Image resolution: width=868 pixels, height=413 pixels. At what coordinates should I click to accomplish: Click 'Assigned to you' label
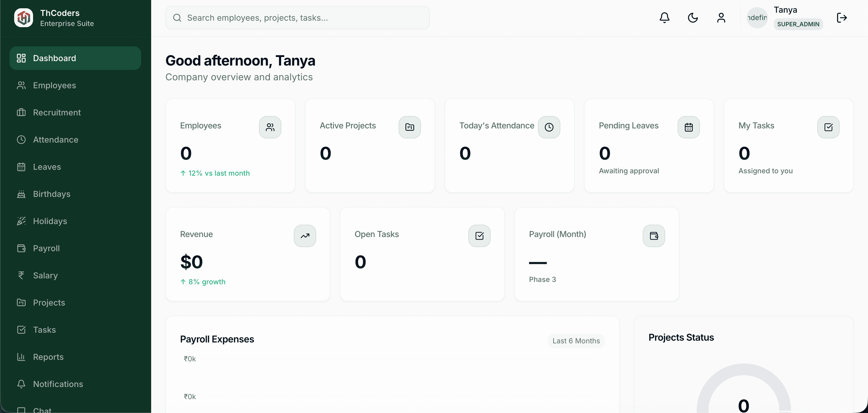766,171
